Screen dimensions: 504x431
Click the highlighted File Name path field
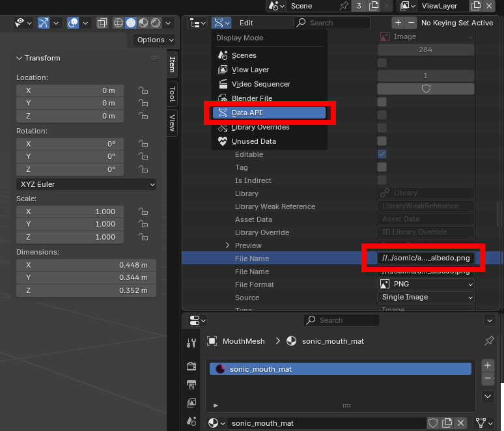pyautogui.click(x=426, y=258)
